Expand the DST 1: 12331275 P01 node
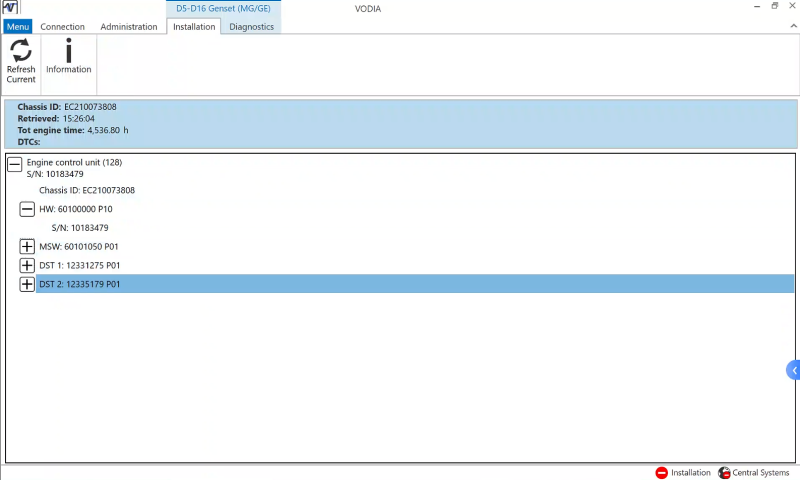This screenshot has height=480, width=800. point(27,265)
